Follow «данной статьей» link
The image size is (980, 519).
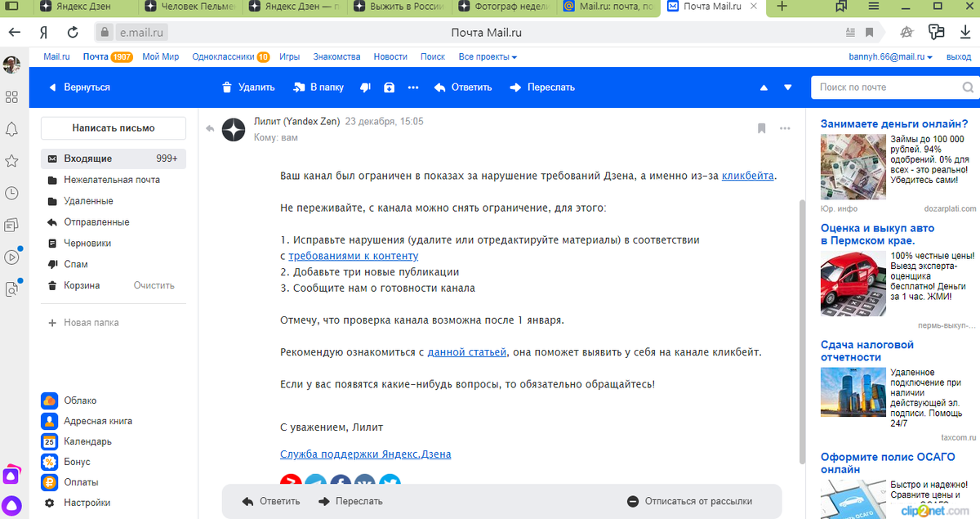467,352
